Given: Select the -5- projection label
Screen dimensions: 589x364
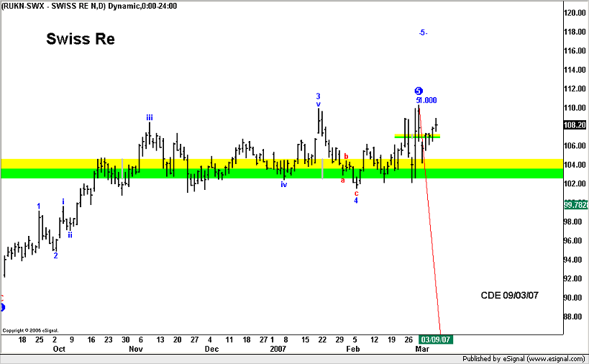Looking at the screenshot, I should 423,32.
